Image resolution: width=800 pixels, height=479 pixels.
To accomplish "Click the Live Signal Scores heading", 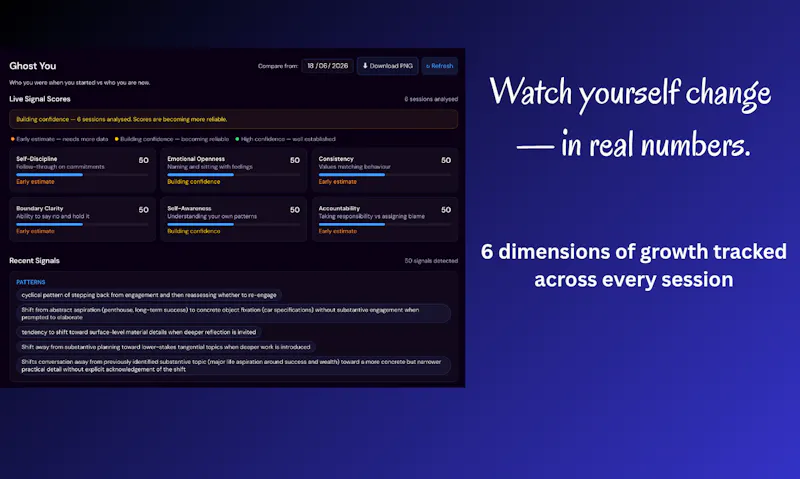I will click(x=40, y=99).
